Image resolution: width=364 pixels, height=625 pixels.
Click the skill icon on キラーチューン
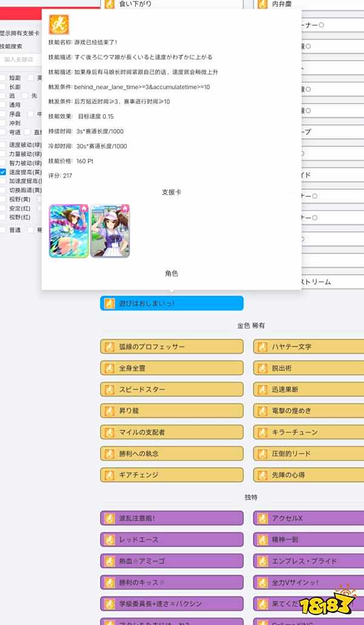point(262,432)
